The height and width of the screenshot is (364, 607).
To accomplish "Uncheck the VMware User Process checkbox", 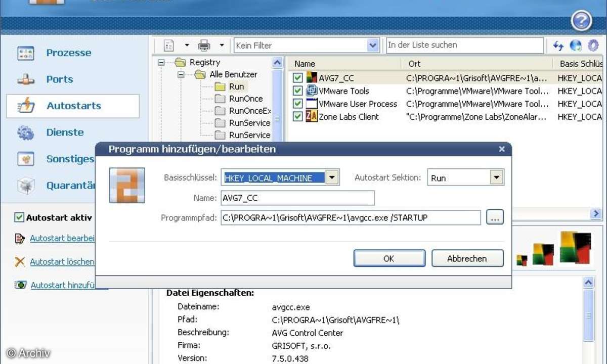I will [297, 104].
